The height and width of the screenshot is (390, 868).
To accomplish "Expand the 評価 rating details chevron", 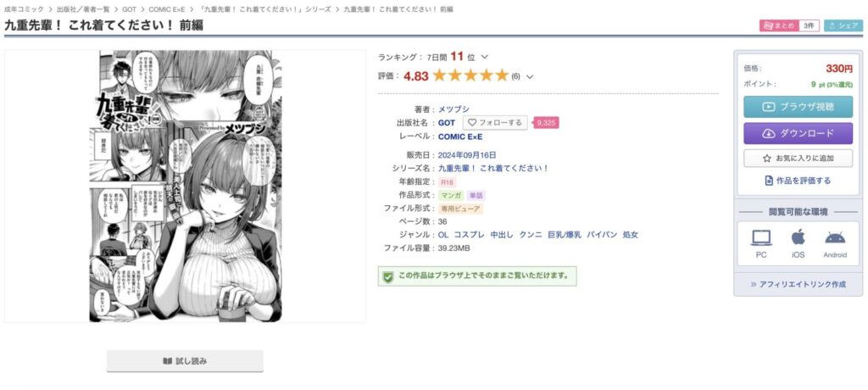I will coord(529,76).
